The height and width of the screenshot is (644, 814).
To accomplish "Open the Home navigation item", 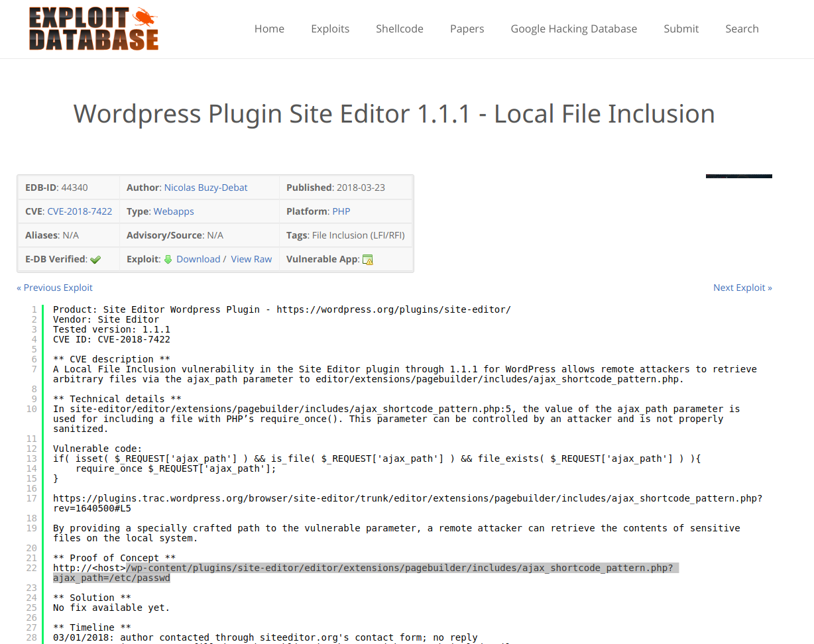I will (269, 28).
